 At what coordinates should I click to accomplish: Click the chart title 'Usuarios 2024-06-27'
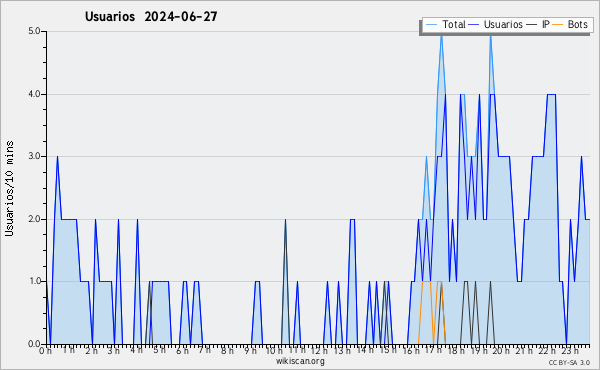point(151,17)
